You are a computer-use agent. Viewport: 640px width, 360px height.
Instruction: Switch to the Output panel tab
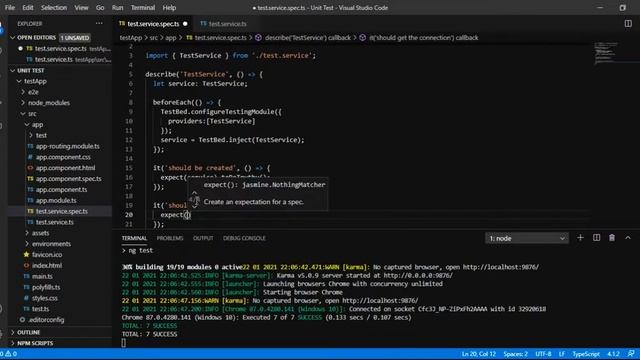point(203,238)
